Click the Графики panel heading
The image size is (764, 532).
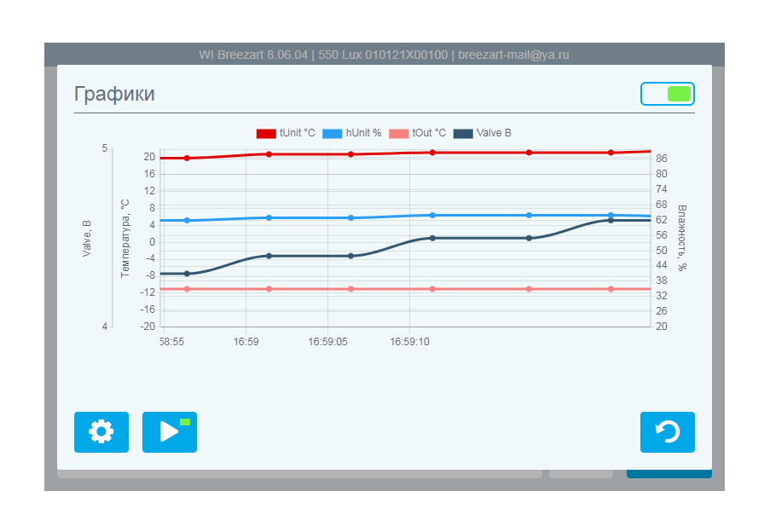tap(114, 94)
